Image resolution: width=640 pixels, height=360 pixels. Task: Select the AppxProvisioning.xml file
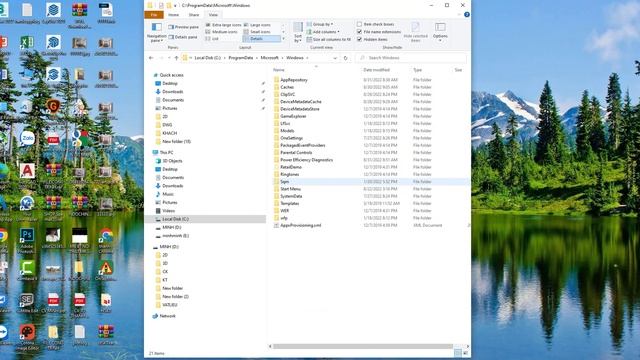click(300, 225)
